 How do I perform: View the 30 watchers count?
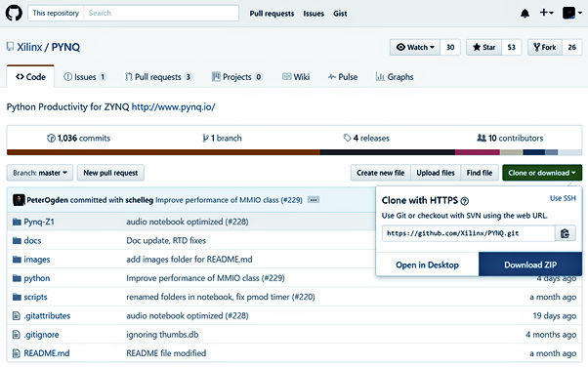[x=450, y=47]
